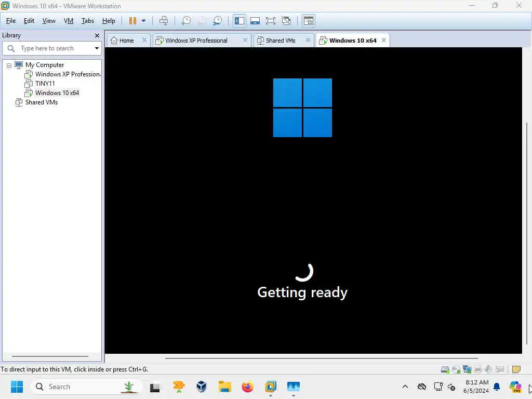Viewport: 532px width, 399px height.
Task: Open the power options dropdown arrow
Action: [x=143, y=21]
